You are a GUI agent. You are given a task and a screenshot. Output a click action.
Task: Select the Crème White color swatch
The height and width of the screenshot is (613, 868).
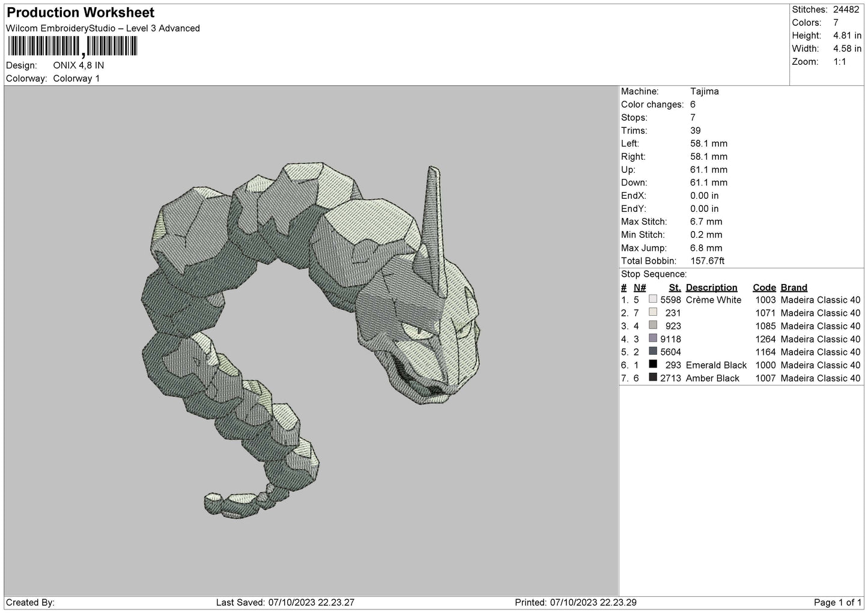(x=653, y=299)
